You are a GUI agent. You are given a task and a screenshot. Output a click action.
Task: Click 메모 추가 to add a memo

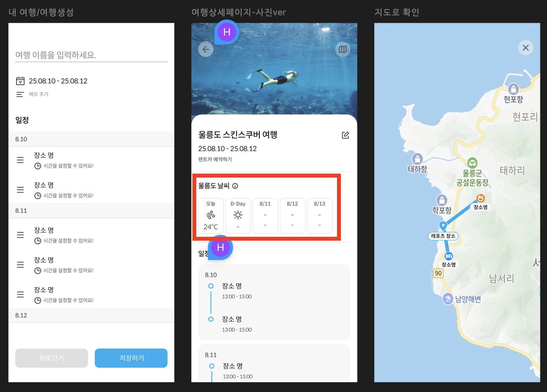(x=38, y=94)
